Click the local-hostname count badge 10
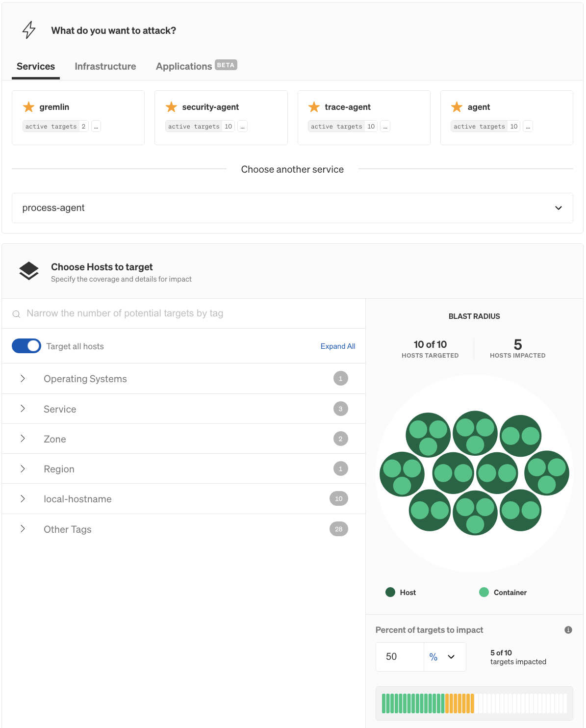Image resolution: width=586 pixels, height=728 pixels. click(339, 499)
